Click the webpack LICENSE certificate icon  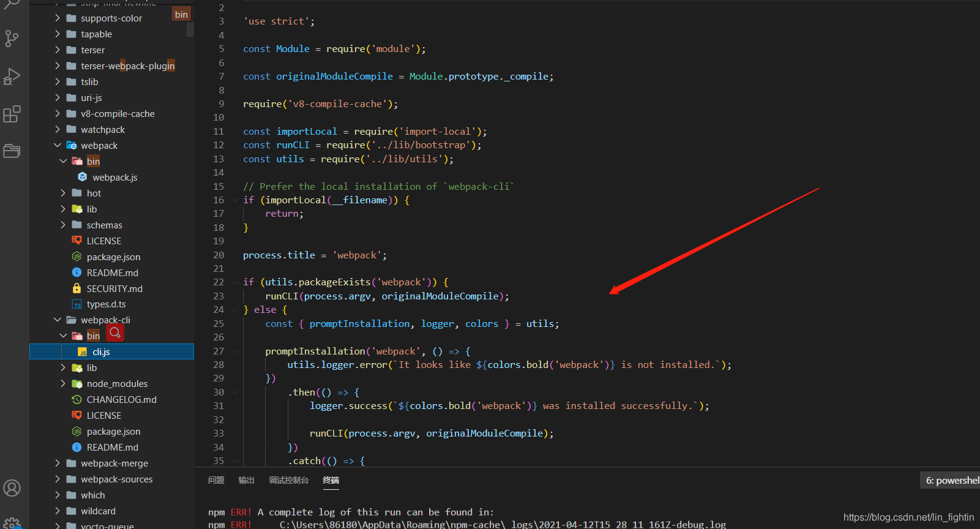[77, 241]
